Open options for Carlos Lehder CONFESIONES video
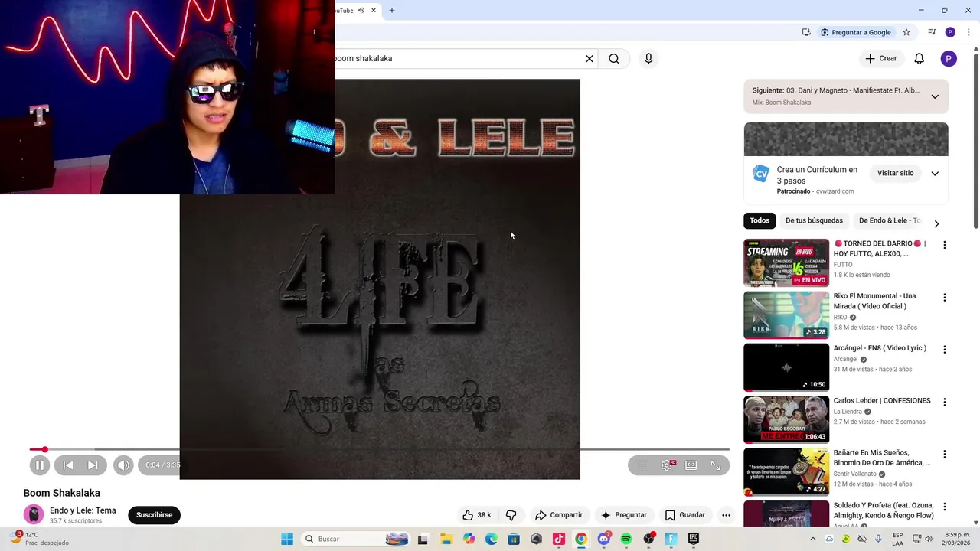 pyautogui.click(x=944, y=402)
